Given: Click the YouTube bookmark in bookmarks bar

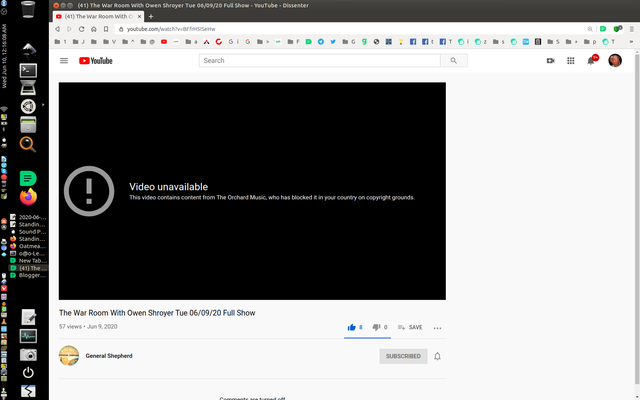Looking at the screenshot, I should 164,42.
